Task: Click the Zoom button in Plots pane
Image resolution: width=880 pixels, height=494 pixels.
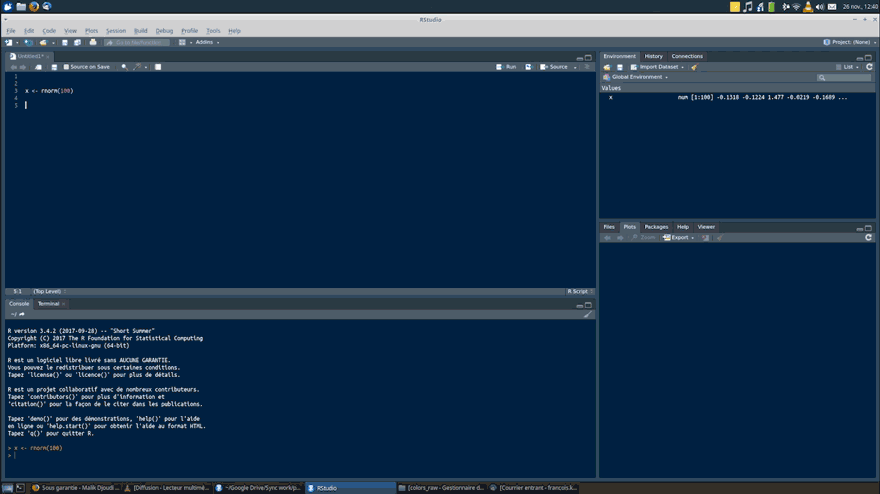Action: click(643, 237)
